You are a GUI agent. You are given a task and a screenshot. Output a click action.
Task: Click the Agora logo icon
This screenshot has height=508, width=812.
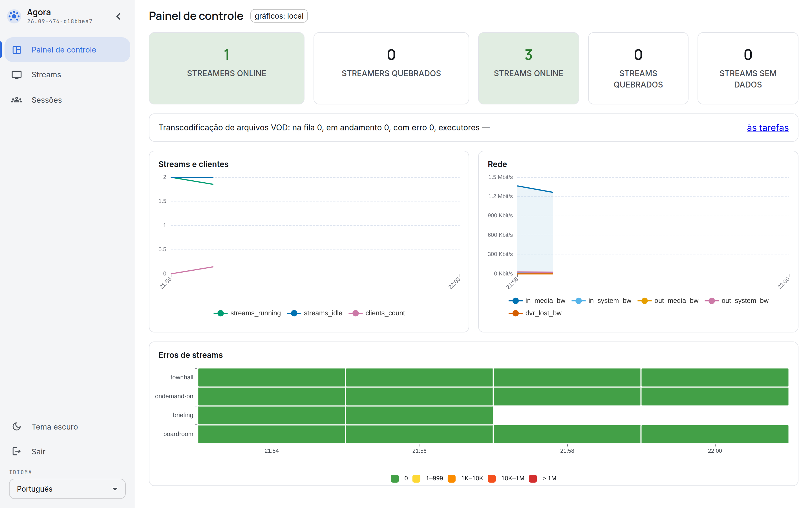(14, 16)
